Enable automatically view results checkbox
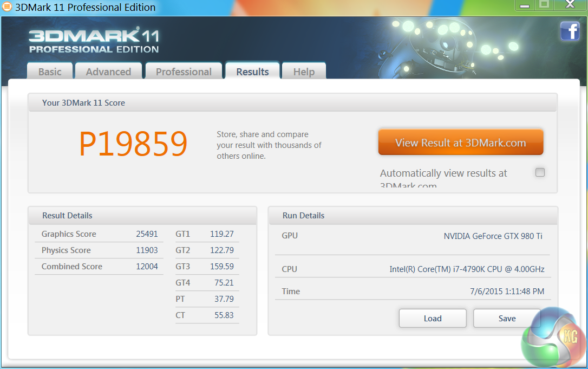This screenshot has height=369, width=588. click(540, 172)
